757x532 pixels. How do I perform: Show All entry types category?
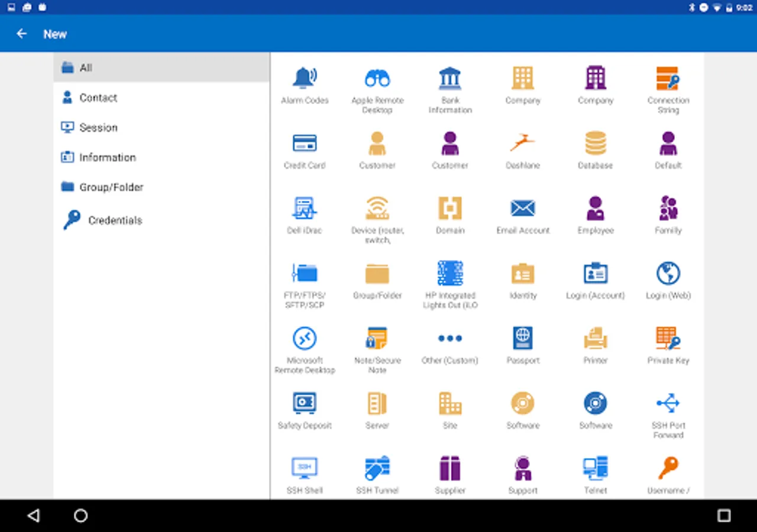tap(161, 67)
